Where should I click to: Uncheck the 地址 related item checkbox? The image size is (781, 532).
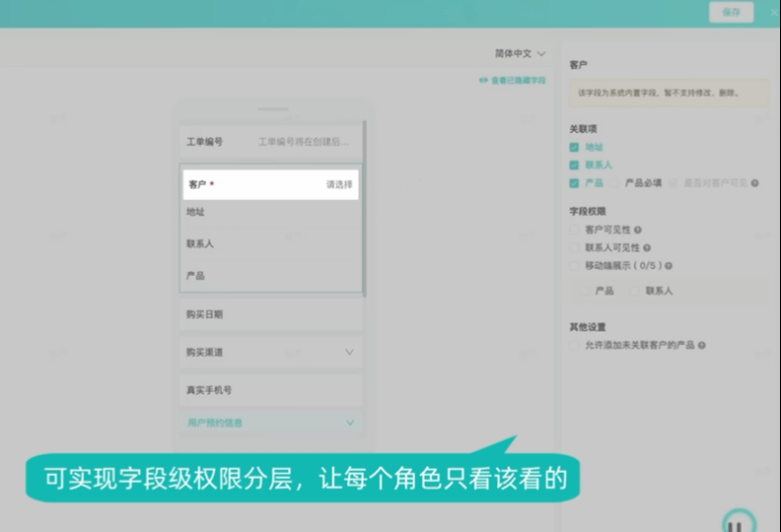pyautogui.click(x=574, y=148)
